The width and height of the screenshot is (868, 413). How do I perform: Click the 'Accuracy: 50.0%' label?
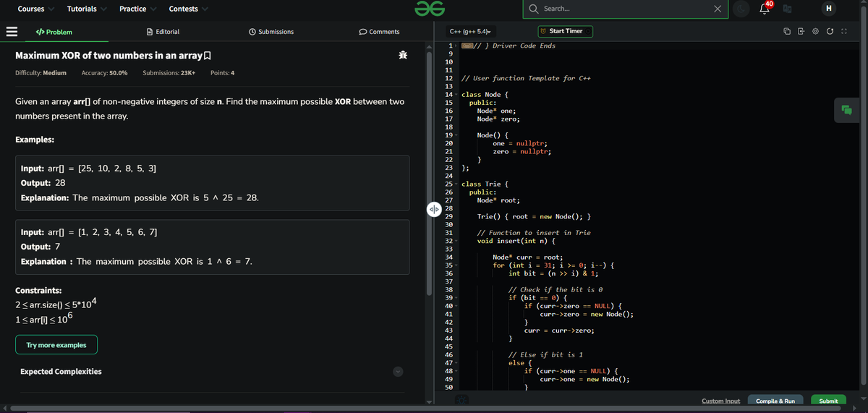click(105, 73)
